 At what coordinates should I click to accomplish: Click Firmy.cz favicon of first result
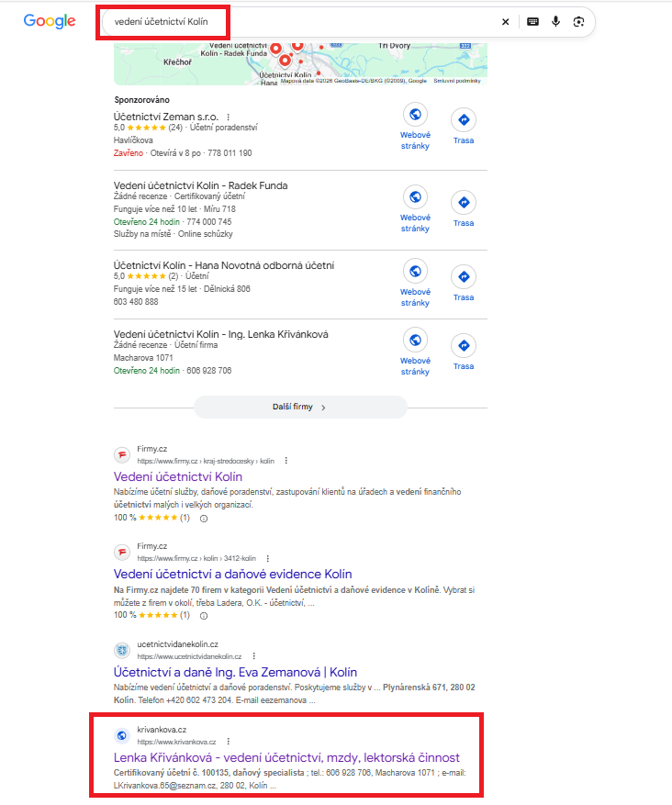[x=122, y=454]
